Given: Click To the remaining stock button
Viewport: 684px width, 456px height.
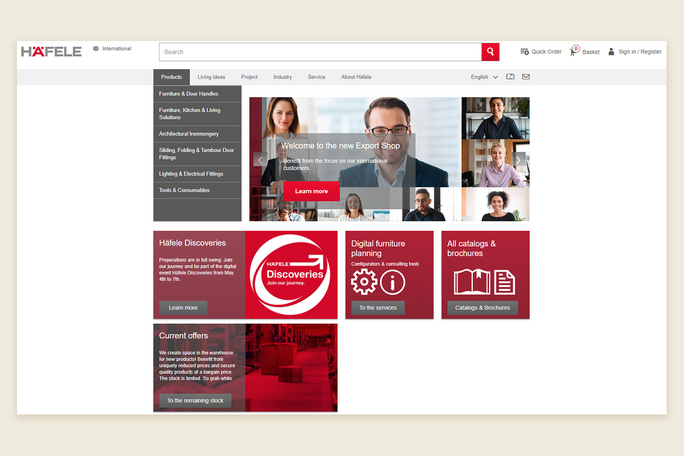Looking at the screenshot, I should (x=195, y=400).
